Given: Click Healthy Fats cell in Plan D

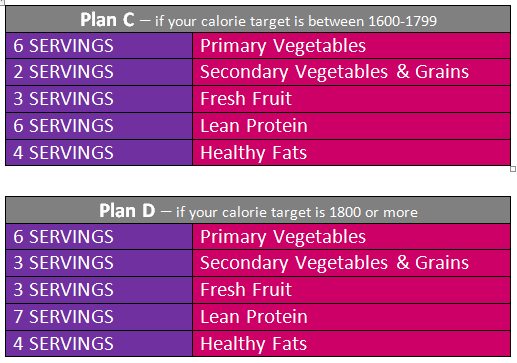Looking at the screenshot, I should click(x=351, y=344).
